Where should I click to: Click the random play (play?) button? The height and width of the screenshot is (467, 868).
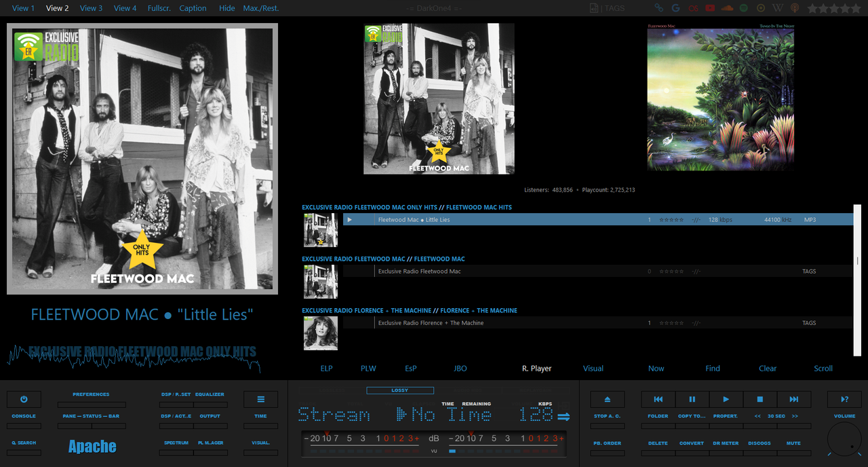844,399
